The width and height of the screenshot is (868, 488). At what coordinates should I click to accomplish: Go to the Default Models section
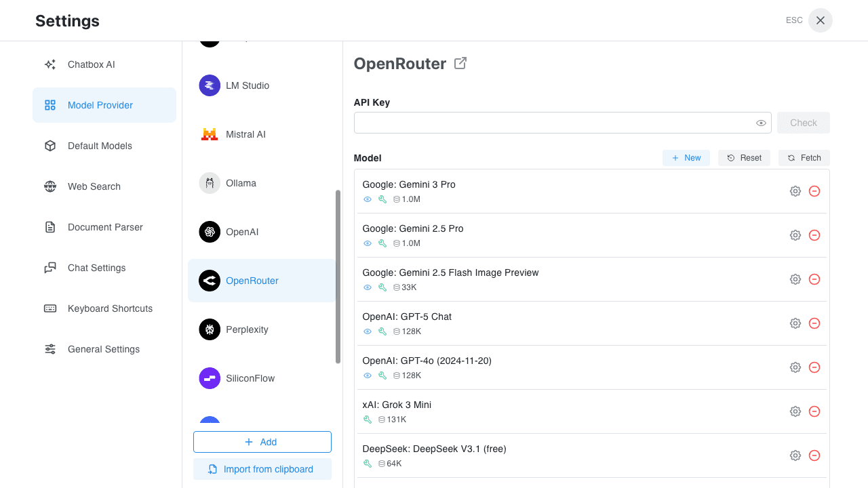tap(100, 146)
